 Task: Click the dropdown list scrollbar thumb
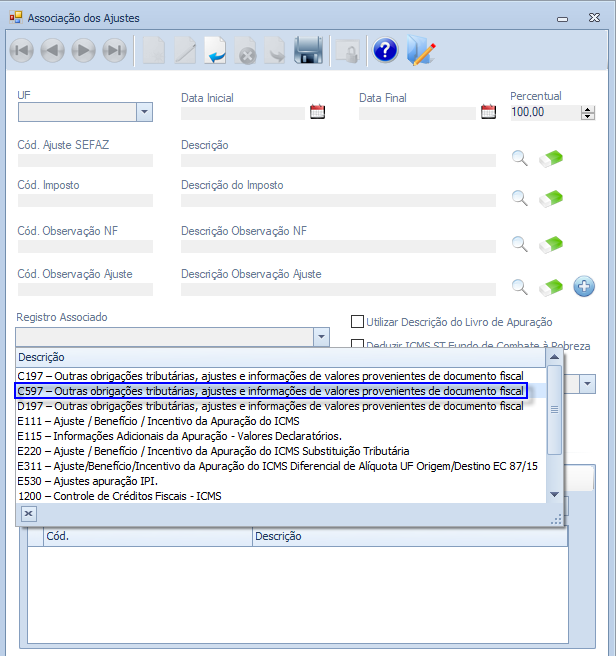554,410
